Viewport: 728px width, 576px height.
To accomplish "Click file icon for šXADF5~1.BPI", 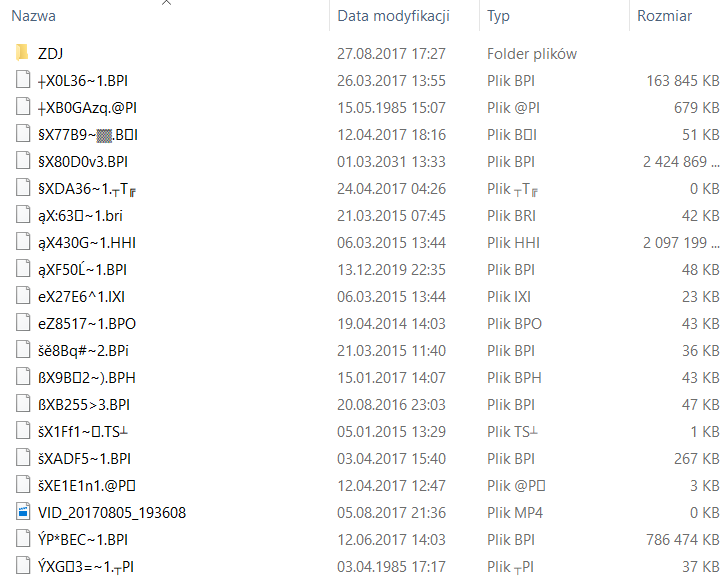I will tap(23, 459).
